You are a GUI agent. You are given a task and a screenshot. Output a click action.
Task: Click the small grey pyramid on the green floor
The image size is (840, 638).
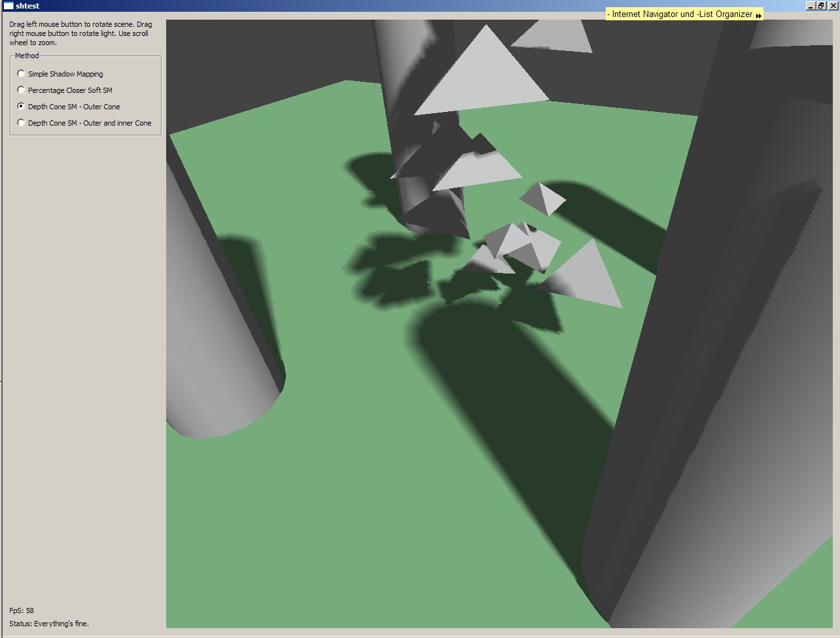point(543,198)
